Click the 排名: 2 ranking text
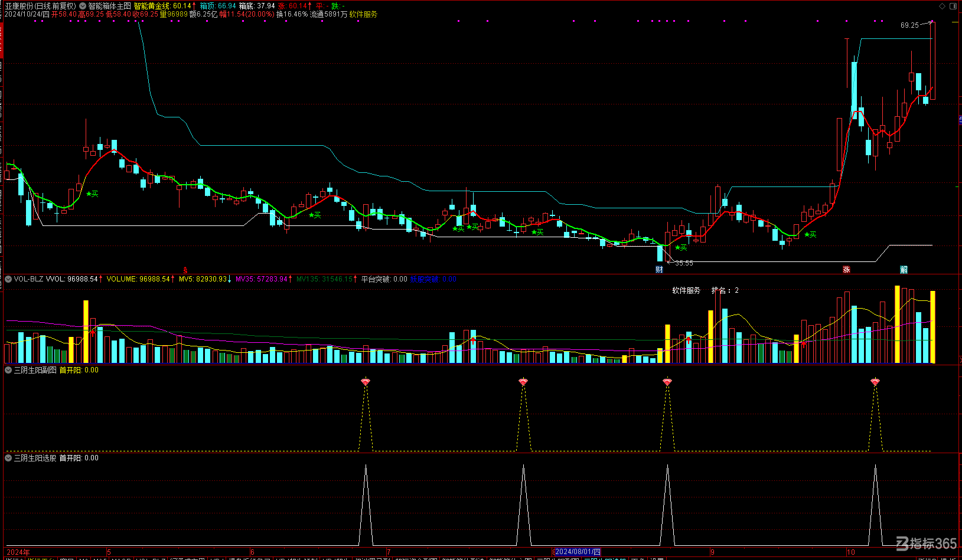The width and height of the screenshot is (962, 560). [725, 290]
